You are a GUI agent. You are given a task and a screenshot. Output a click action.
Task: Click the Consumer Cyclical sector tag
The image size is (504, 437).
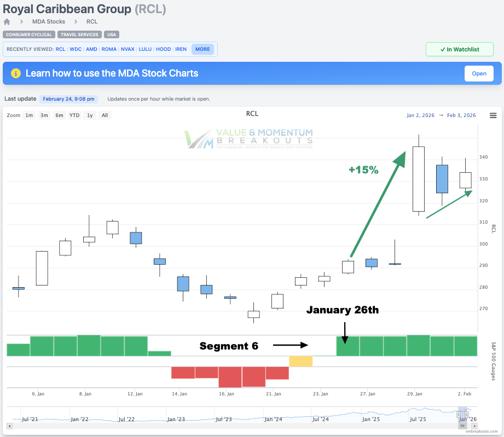29,34
